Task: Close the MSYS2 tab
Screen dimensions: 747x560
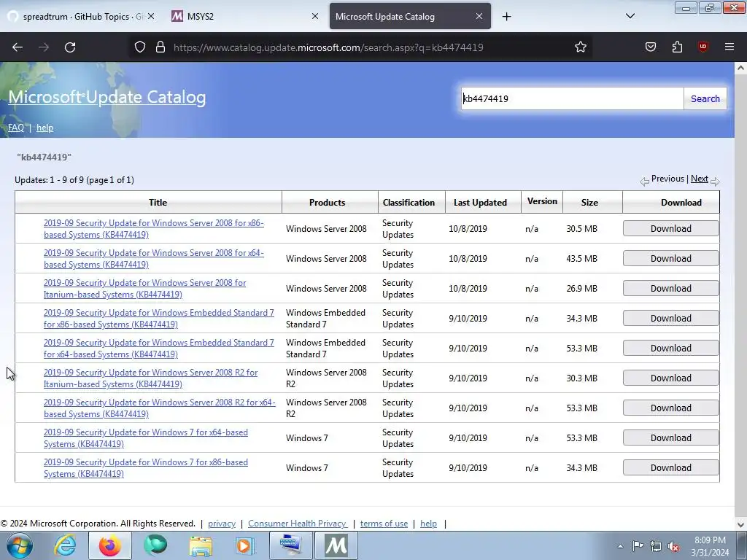Action: click(x=315, y=16)
